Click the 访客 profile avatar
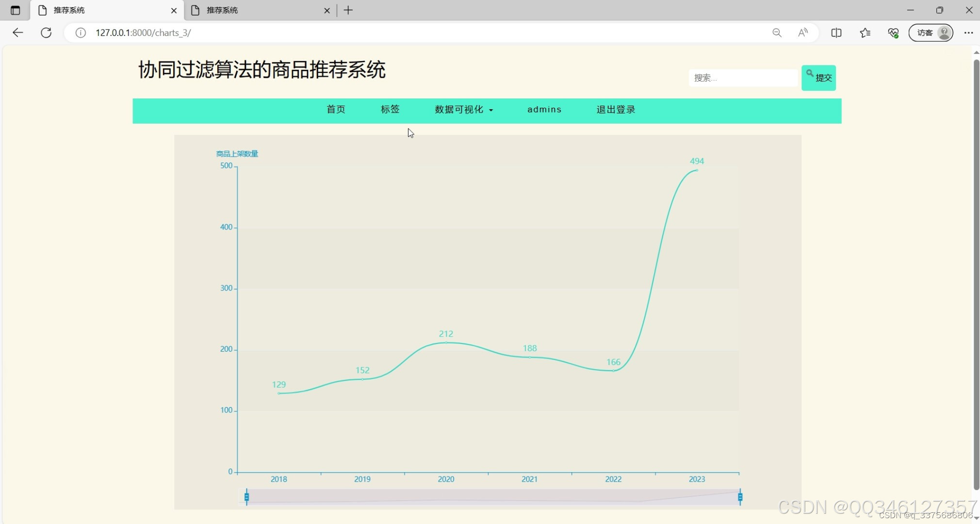 coord(944,33)
